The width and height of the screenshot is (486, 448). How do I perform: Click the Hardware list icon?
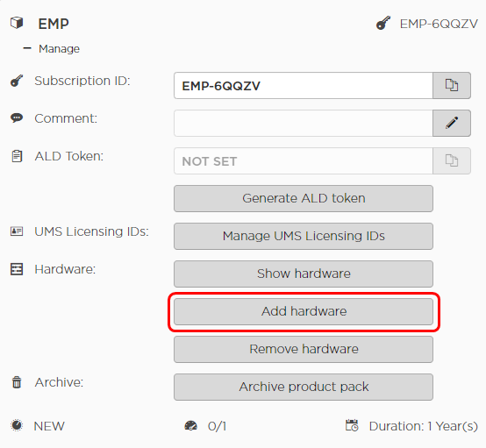click(17, 269)
